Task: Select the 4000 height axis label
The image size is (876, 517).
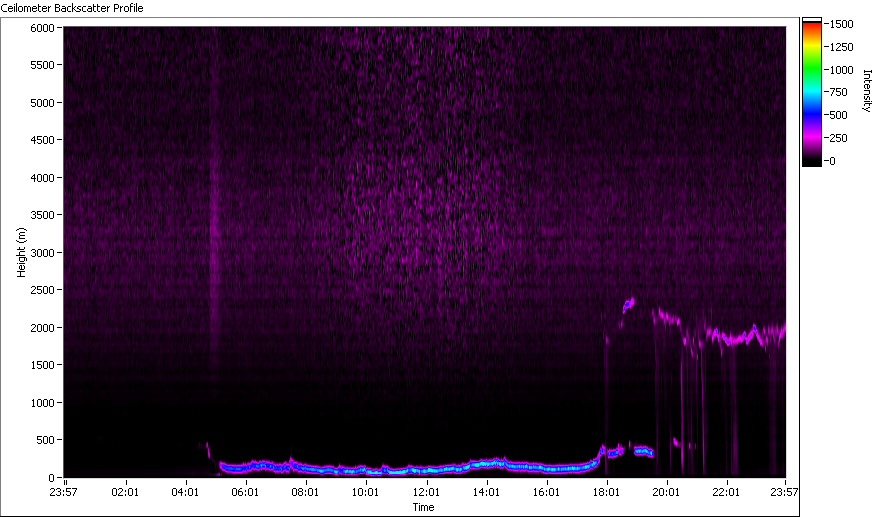Action: [x=42, y=178]
